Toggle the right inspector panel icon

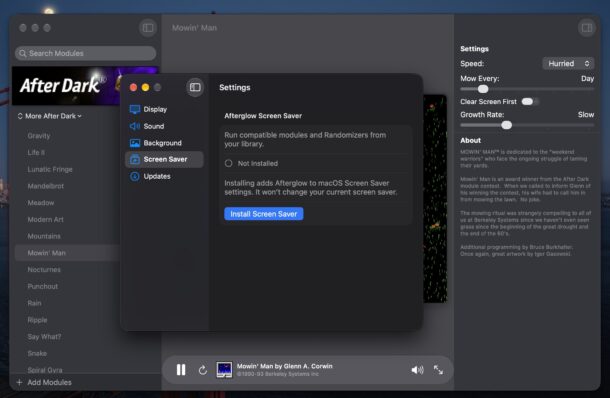587,28
